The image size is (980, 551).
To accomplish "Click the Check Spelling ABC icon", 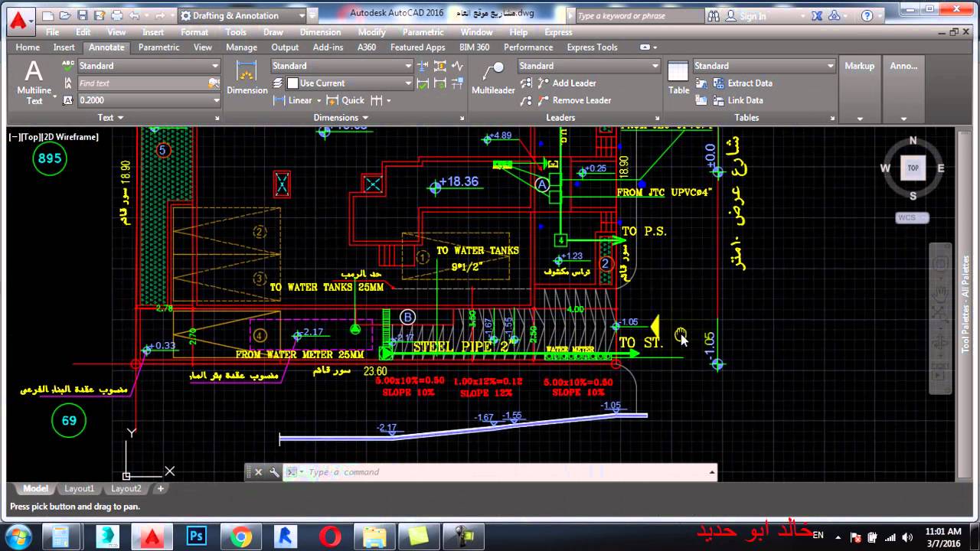I will (x=68, y=66).
